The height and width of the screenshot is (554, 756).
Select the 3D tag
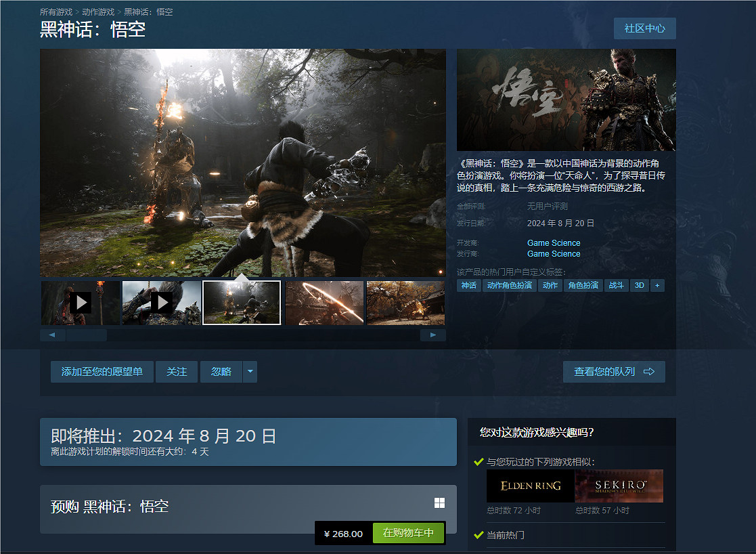[640, 285]
